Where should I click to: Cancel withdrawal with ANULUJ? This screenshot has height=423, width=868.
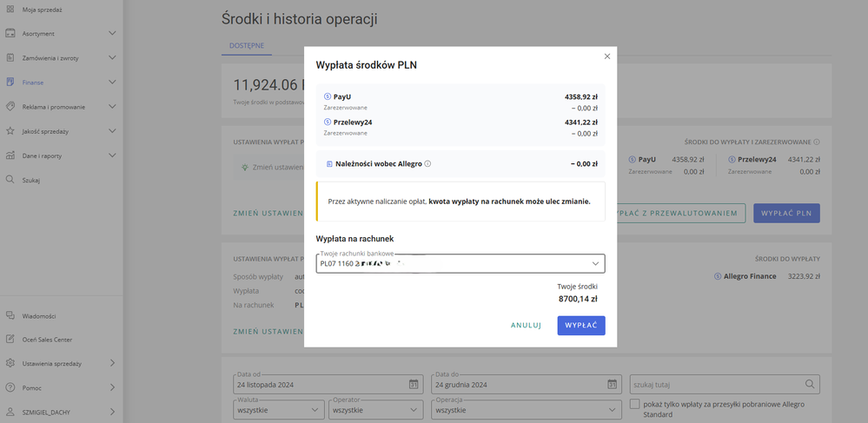(x=526, y=326)
